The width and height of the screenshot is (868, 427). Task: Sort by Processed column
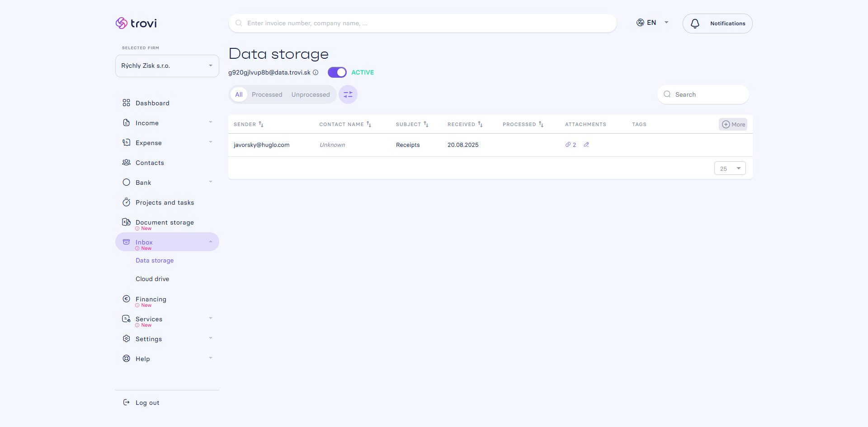[541, 124]
